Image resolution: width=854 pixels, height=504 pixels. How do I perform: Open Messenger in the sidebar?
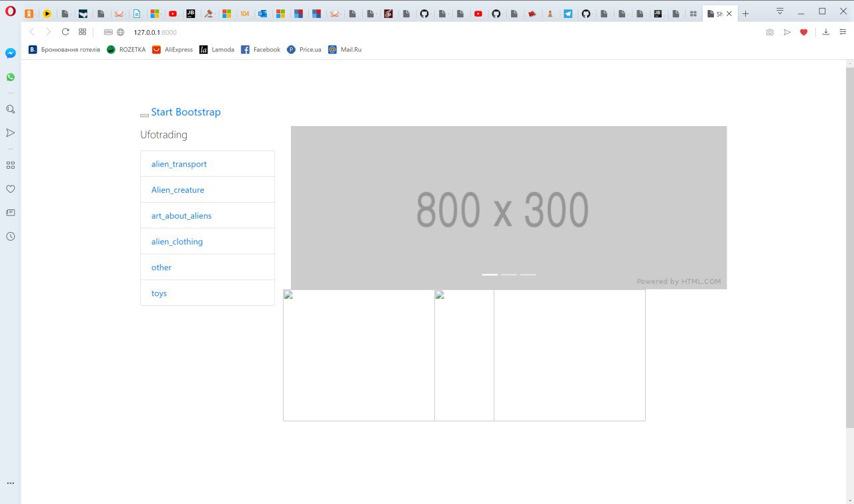click(x=11, y=53)
